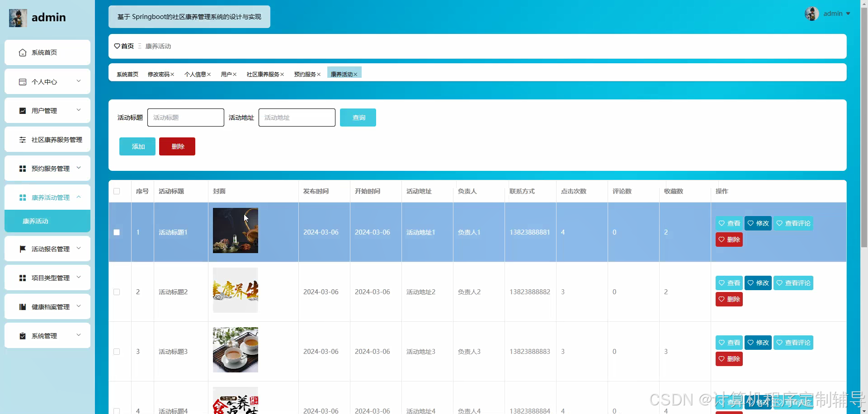Click 修改 button for 活动标题1
The image size is (868, 414).
point(758,223)
